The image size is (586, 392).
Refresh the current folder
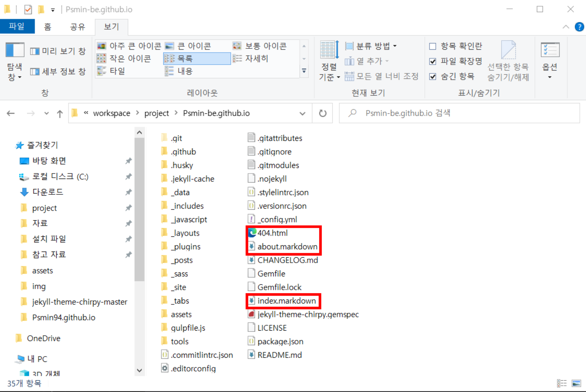click(x=323, y=113)
